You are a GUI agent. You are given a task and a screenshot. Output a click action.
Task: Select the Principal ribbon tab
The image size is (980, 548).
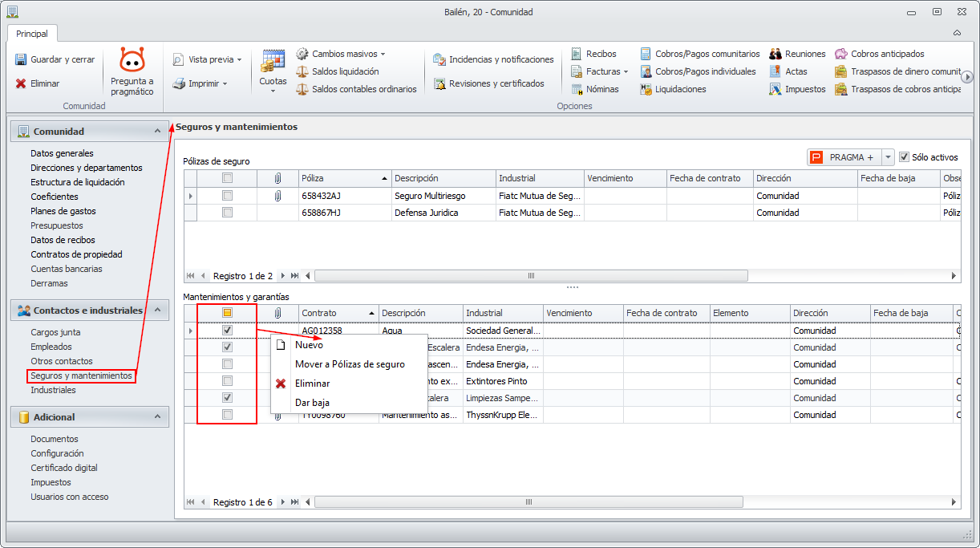tap(32, 34)
